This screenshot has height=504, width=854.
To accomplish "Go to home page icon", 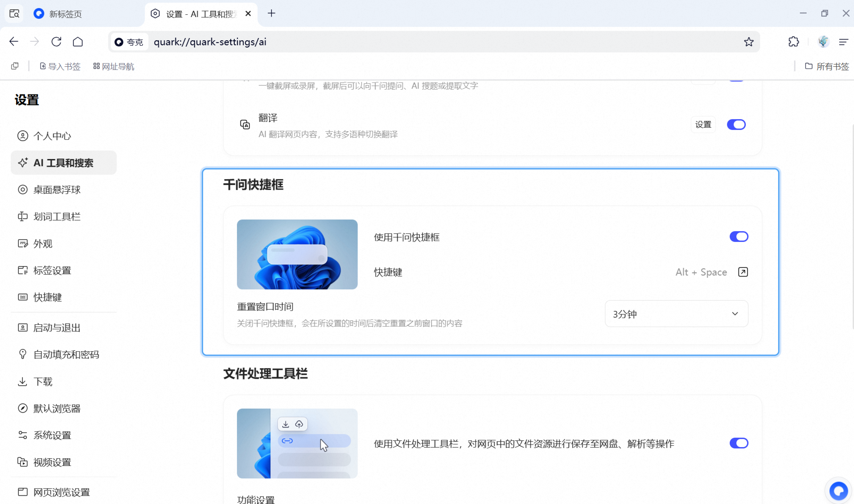I will (x=78, y=42).
